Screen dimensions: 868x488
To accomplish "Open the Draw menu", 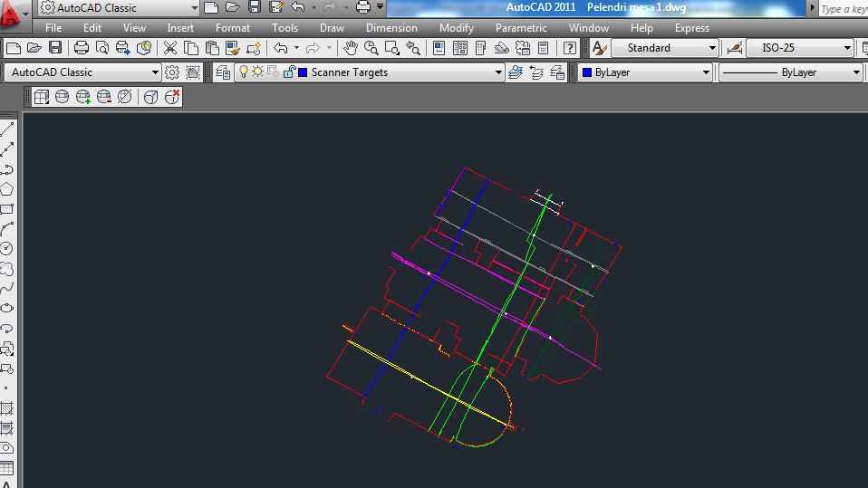I will click(x=332, y=28).
